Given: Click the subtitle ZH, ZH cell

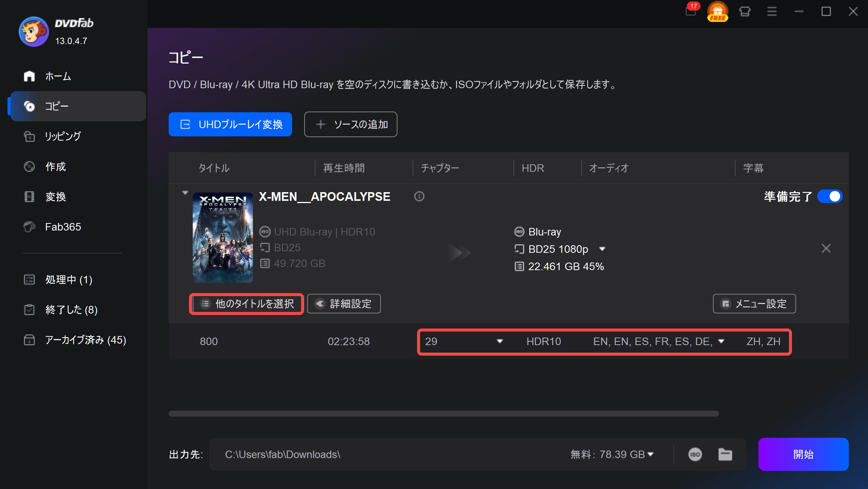Looking at the screenshot, I should [763, 341].
